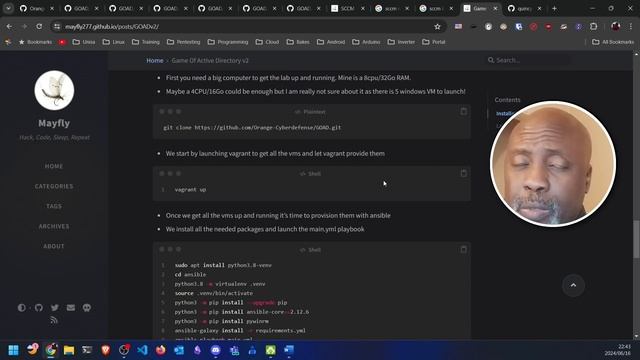Click the back-to-top arrow button
The width and height of the screenshot is (640, 360).
573,285
